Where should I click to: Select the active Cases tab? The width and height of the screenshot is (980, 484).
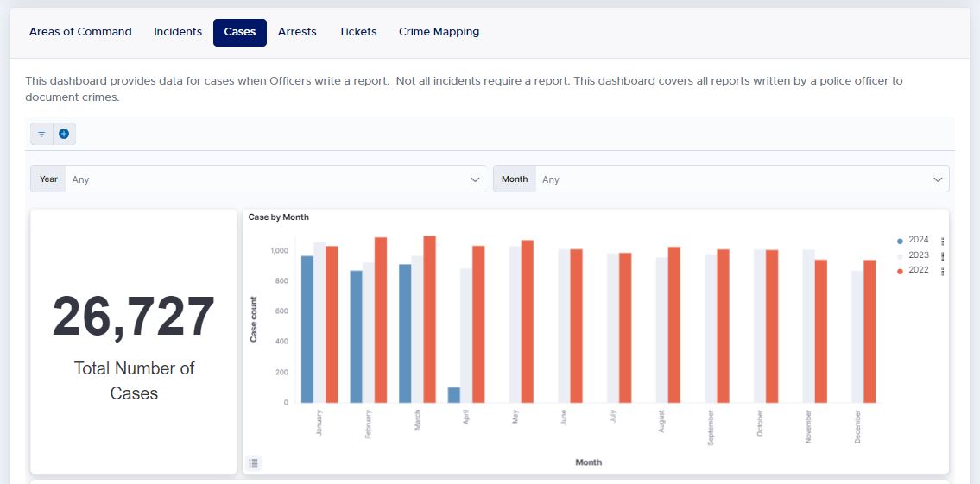click(240, 33)
